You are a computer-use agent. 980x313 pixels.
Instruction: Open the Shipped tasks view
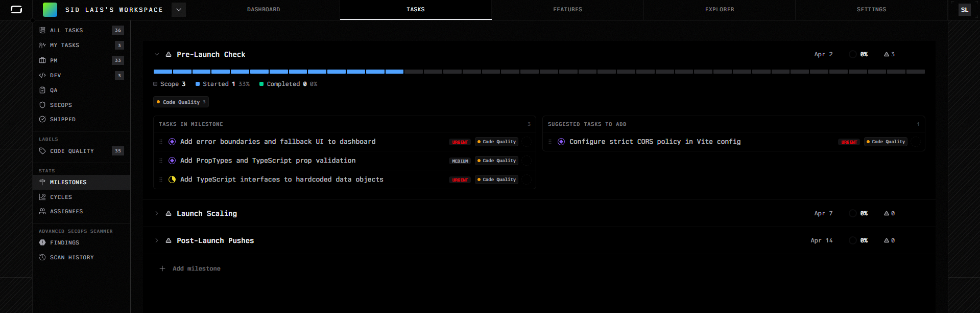click(x=62, y=119)
